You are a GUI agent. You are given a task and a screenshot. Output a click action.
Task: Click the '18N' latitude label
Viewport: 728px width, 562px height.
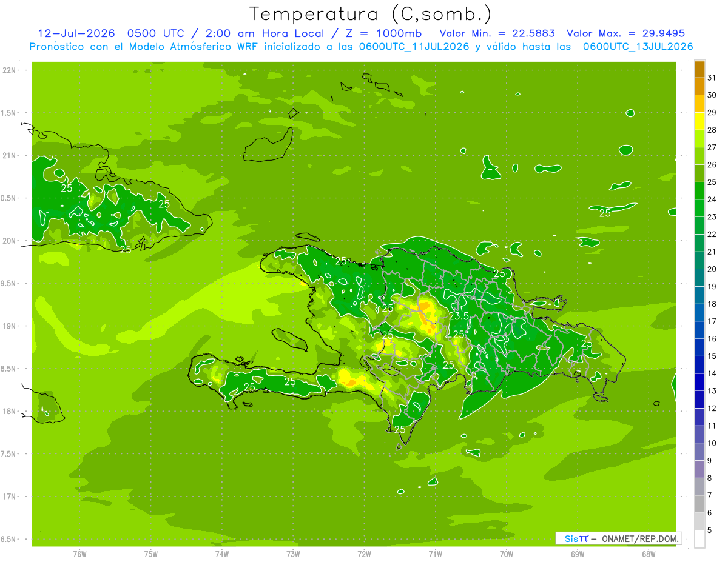[10, 411]
